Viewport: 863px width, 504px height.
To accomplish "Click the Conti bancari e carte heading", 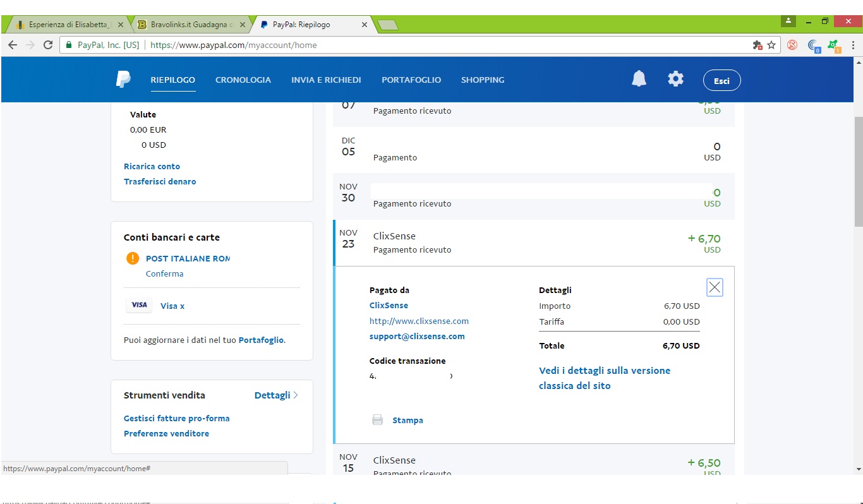I will (172, 237).
